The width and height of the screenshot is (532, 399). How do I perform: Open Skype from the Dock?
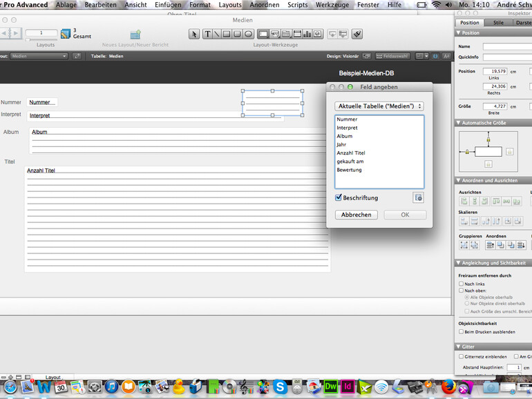click(281, 387)
